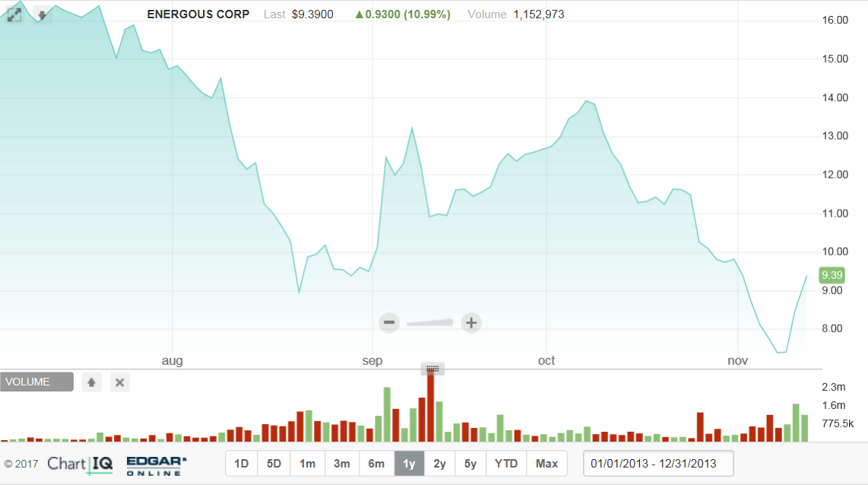Screen dimensions: 868x485
Task: Click the 2.3m volume axis label
Action: tap(834, 387)
